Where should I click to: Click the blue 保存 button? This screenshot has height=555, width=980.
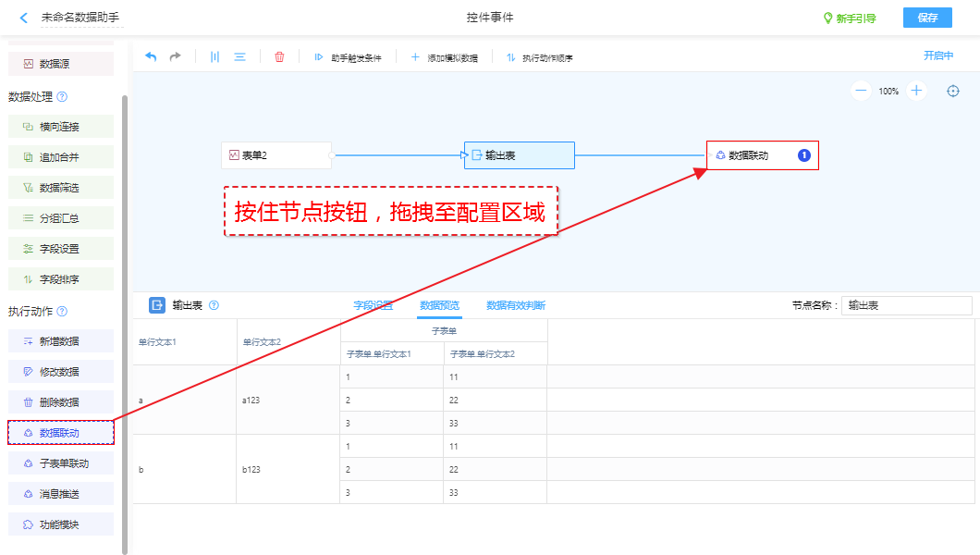(x=927, y=18)
